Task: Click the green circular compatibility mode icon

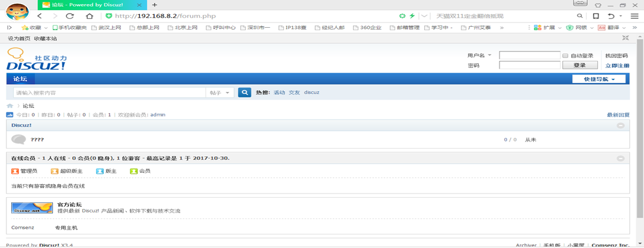Action: tap(402, 16)
